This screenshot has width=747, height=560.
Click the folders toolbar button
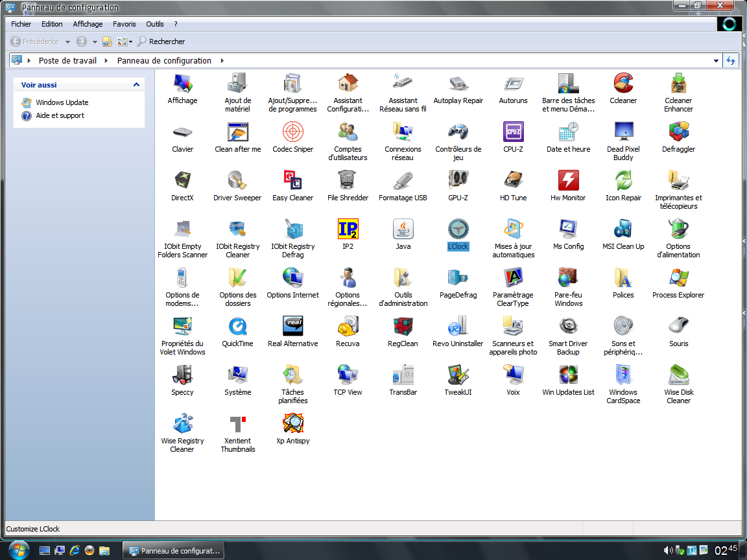tap(107, 41)
